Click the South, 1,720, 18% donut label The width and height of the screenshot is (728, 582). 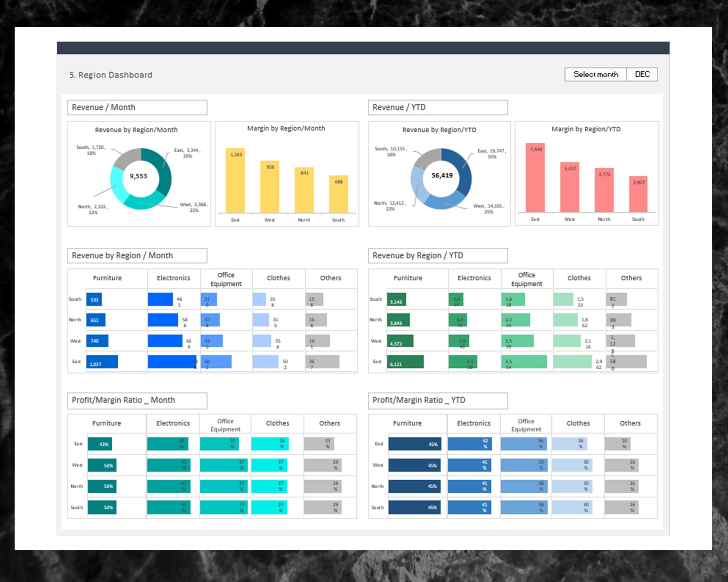[90, 149]
